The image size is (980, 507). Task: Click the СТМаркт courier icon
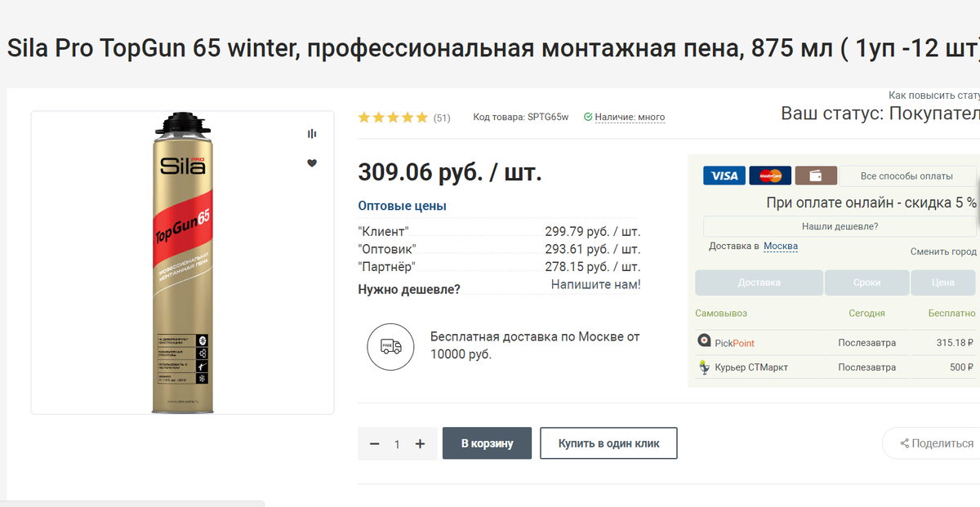pos(704,367)
